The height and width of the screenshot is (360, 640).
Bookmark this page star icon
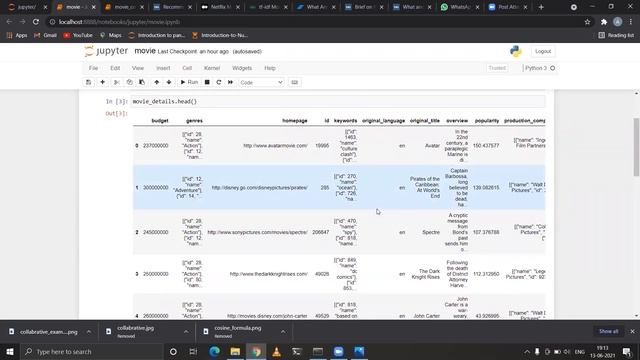click(x=587, y=22)
